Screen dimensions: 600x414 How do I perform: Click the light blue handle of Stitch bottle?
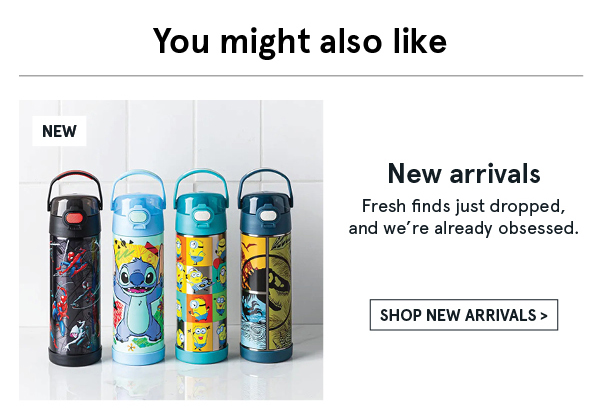pos(139,181)
